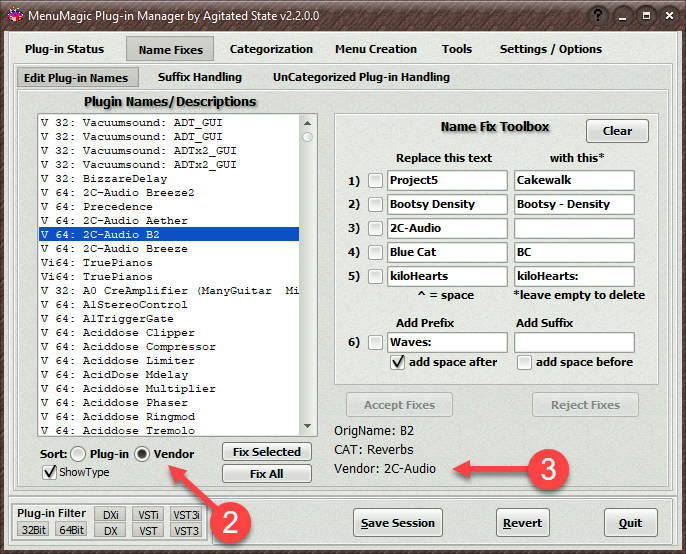
Task: Edit 'Cakewalk' replacement field
Action: (574, 180)
